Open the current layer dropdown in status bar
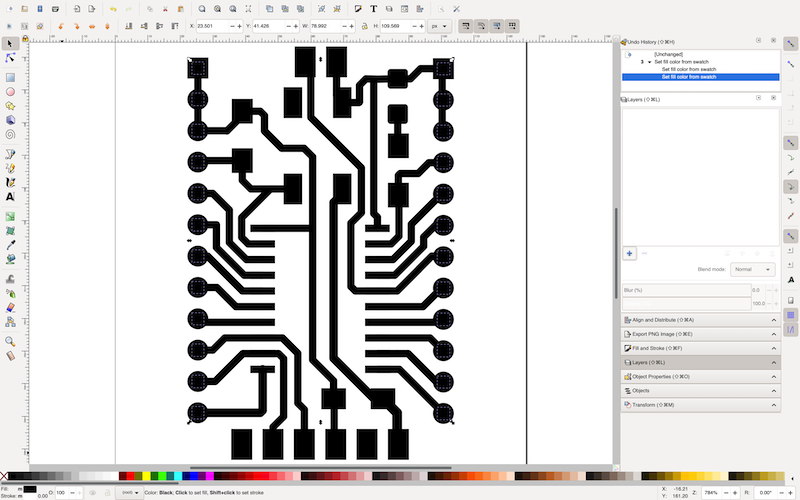The image size is (800, 500). [130, 492]
